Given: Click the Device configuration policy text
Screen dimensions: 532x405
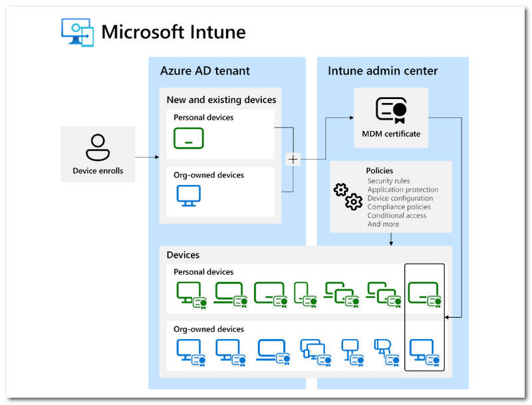Looking at the screenshot, I should coord(400,198).
